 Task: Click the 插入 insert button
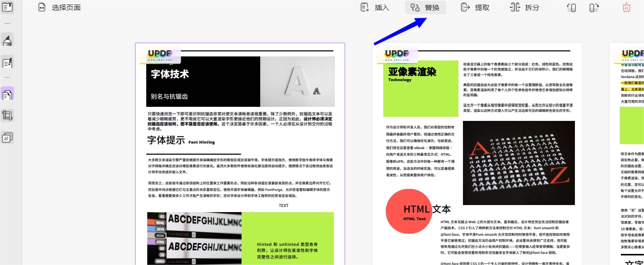click(375, 8)
